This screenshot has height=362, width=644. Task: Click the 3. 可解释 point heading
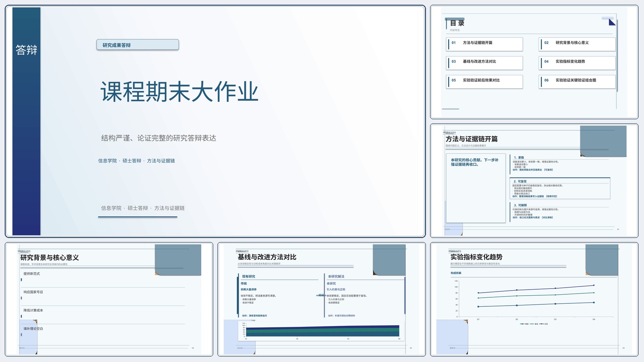point(520,205)
